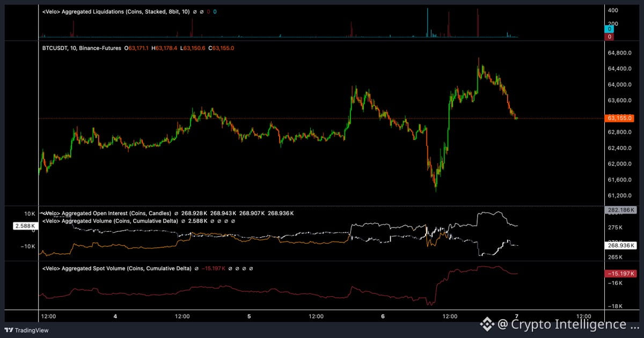The image size is (644, 338).
Task: Click the 200 liquidations axis level
Action: pos(613,24)
